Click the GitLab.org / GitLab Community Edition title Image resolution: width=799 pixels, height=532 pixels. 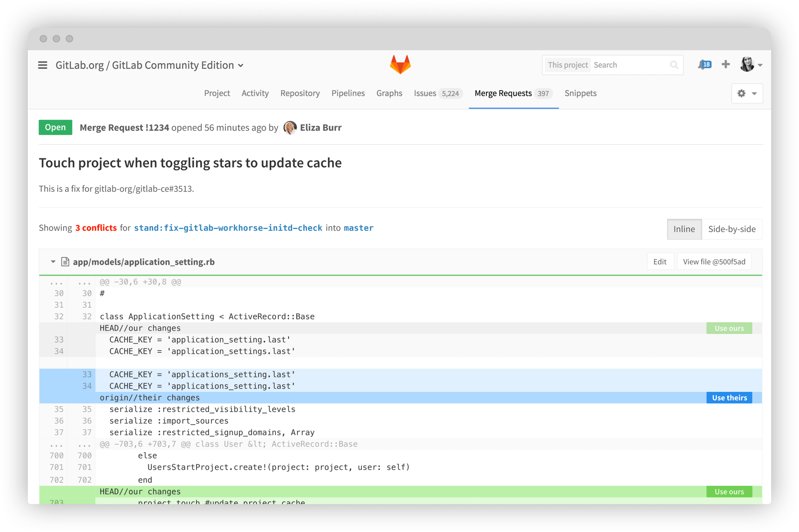point(145,65)
